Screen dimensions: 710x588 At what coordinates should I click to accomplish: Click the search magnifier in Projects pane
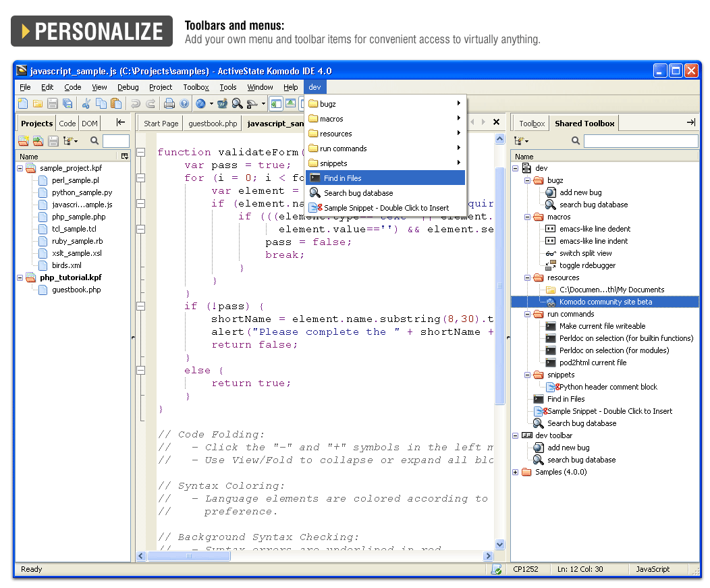(x=94, y=141)
